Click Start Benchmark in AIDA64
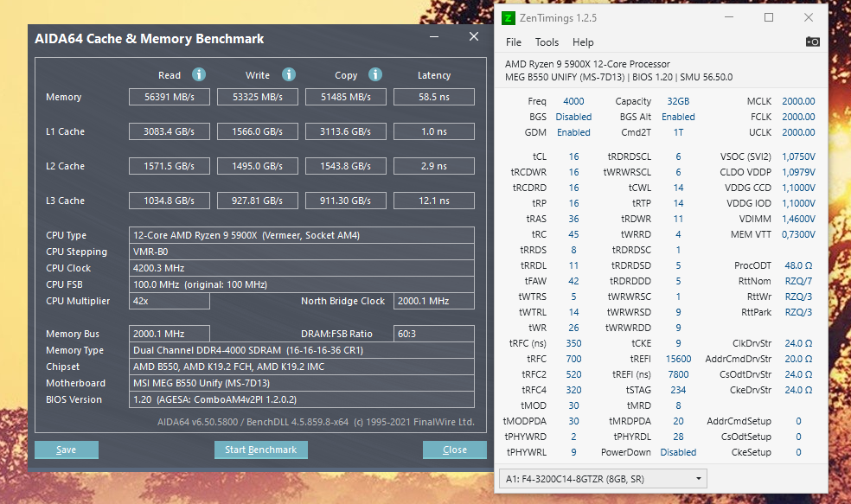Screen dimensions: 851x504 coord(261,450)
